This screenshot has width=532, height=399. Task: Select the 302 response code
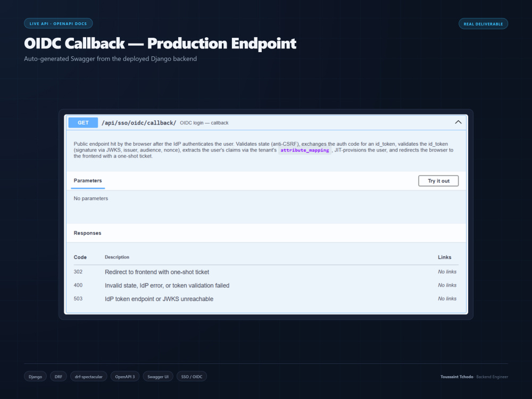(x=78, y=272)
